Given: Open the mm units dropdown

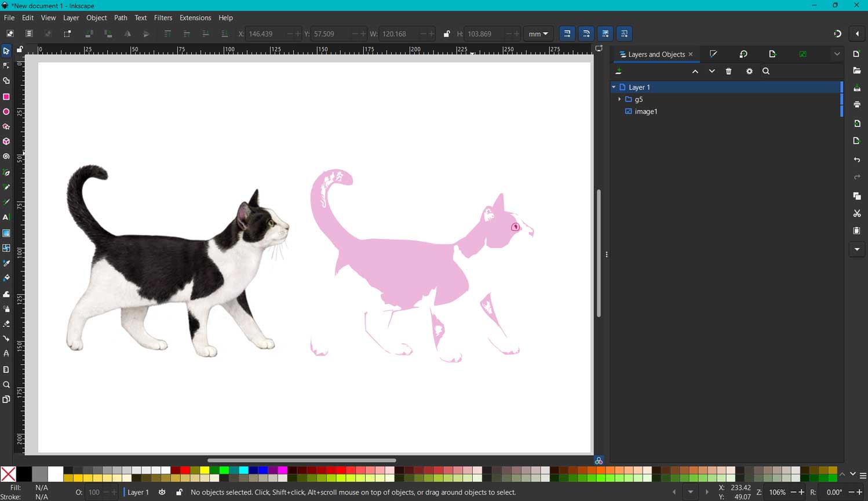Looking at the screenshot, I should click(x=538, y=34).
